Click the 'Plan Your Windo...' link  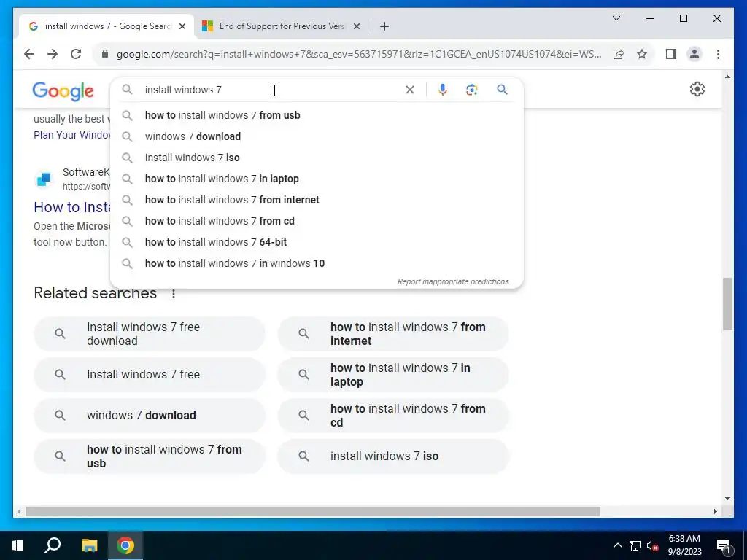pos(72,135)
